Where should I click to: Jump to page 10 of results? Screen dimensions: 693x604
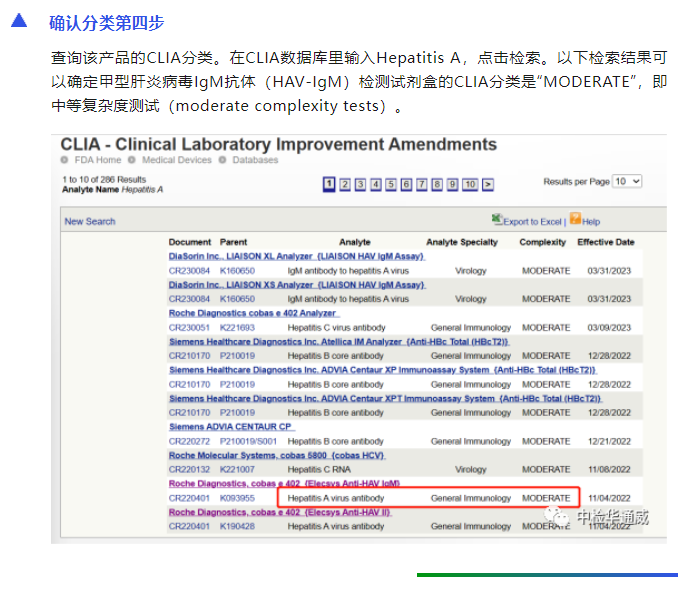click(470, 184)
